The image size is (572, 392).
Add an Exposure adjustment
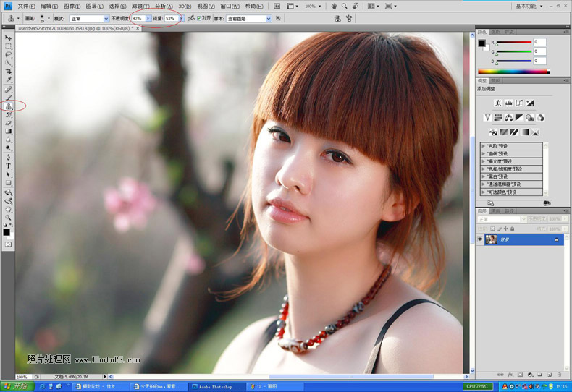530,103
